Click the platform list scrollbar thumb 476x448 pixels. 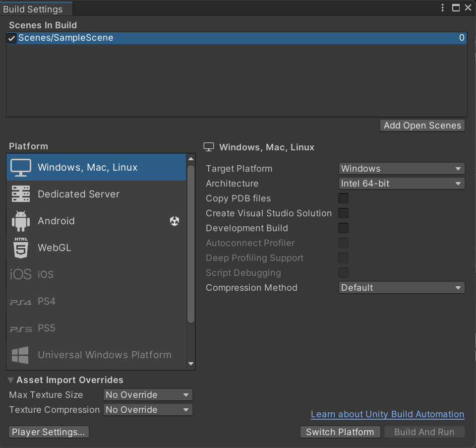click(x=190, y=244)
